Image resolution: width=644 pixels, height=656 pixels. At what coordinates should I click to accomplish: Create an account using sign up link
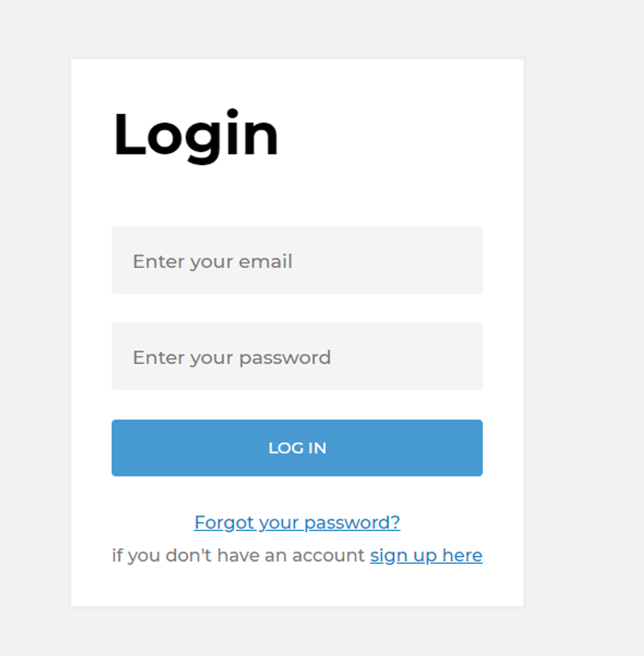click(x=426, y=555)
